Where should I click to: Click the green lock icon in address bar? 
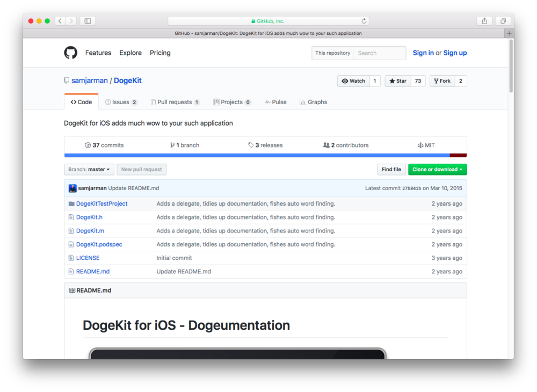click(x=253, y=21)
